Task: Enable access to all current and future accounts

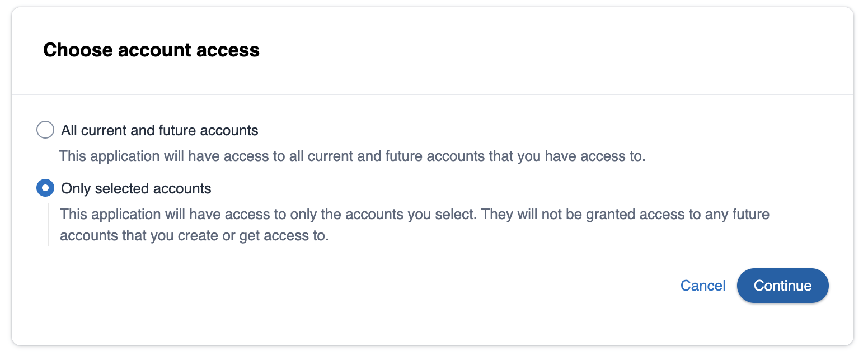Action: coord(45,130)
